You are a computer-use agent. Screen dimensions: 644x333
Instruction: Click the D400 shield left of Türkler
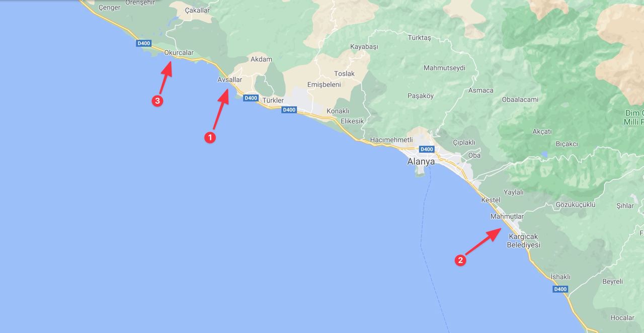251,98
